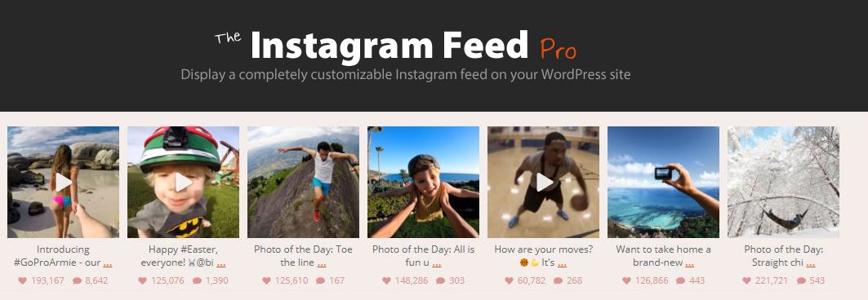This screenshot has height=300, width=868.
Task: Click the Instagram Feed Pro title
Action: tap(396, 46)
